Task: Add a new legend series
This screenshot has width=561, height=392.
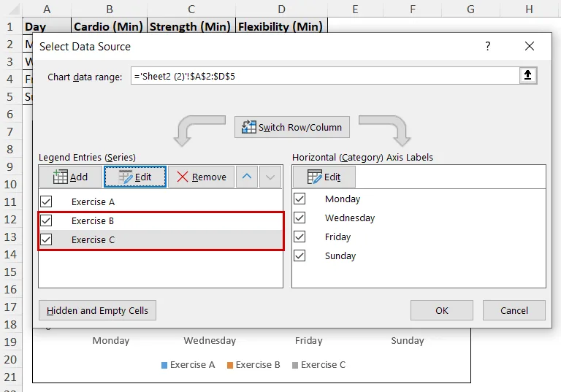Action: [70, 177]
